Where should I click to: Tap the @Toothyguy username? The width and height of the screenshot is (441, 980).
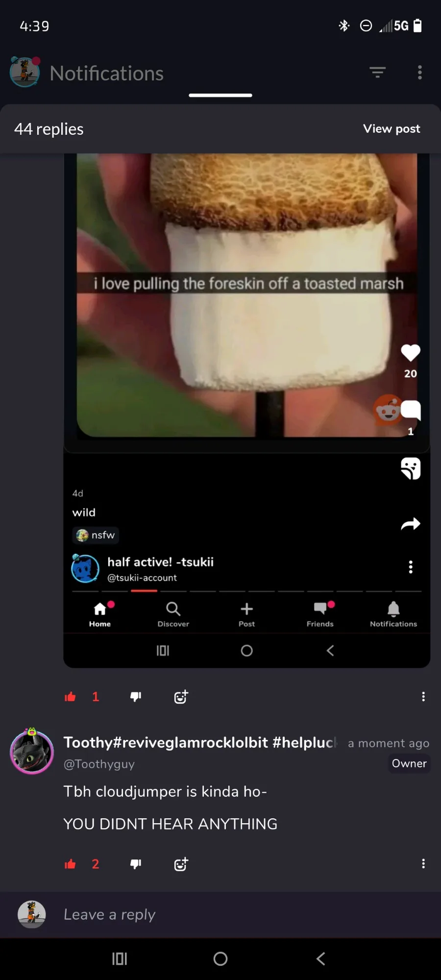[x=99, y=764]
